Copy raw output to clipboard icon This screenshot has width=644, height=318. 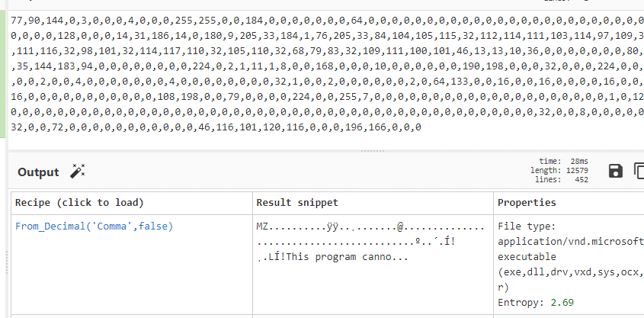pyautogui.click(x=639, y=171)
